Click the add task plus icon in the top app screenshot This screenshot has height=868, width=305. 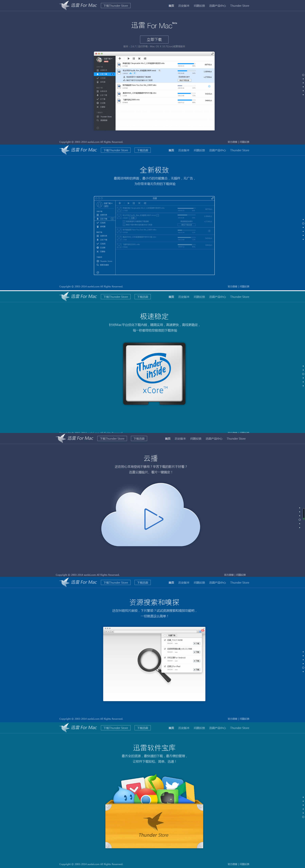pos(120,59)
